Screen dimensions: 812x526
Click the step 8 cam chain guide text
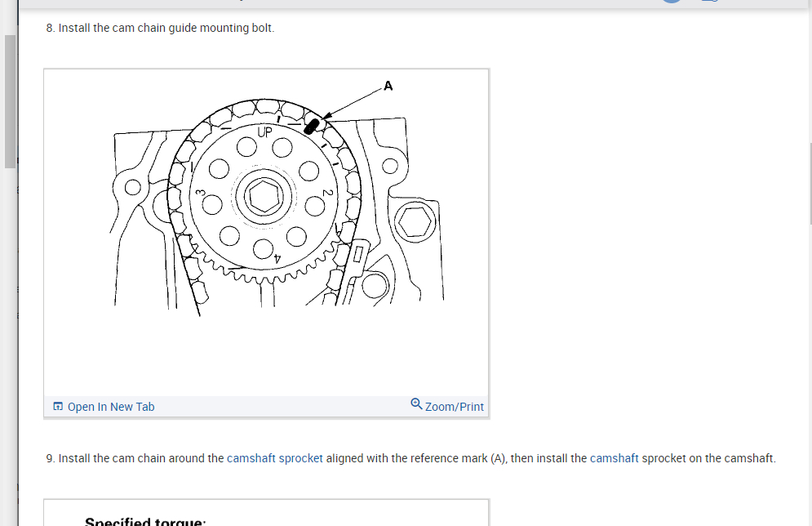click(x=160, y=28)
